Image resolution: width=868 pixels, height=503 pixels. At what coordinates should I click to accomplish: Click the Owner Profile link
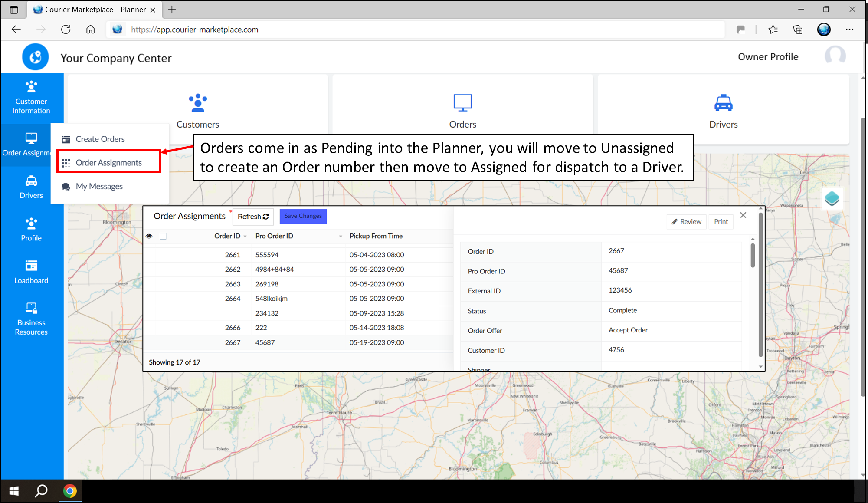click(x=768, y=57)
